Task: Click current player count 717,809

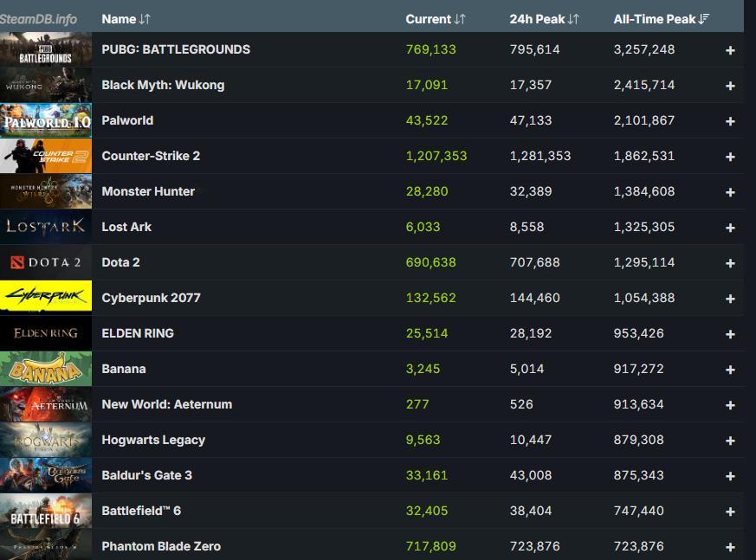Action: (430, 546)
